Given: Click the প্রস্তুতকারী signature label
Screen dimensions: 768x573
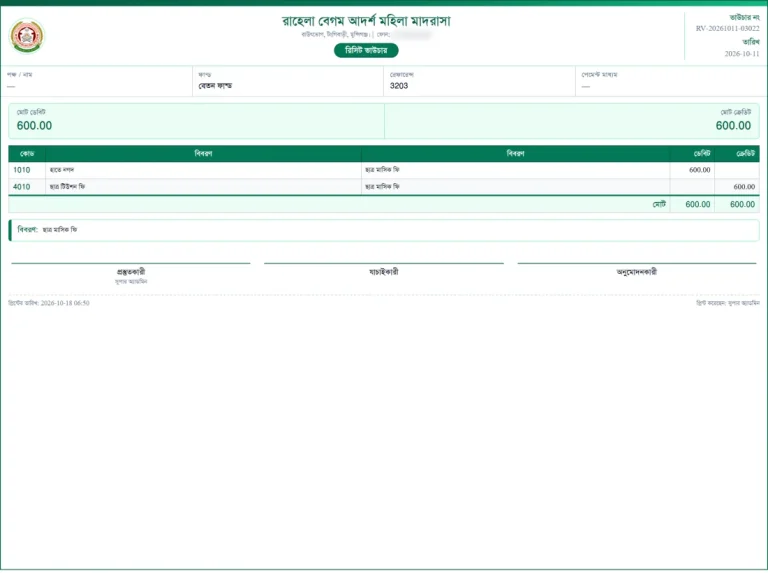Looking at the screenshot, I should point(131,272).
